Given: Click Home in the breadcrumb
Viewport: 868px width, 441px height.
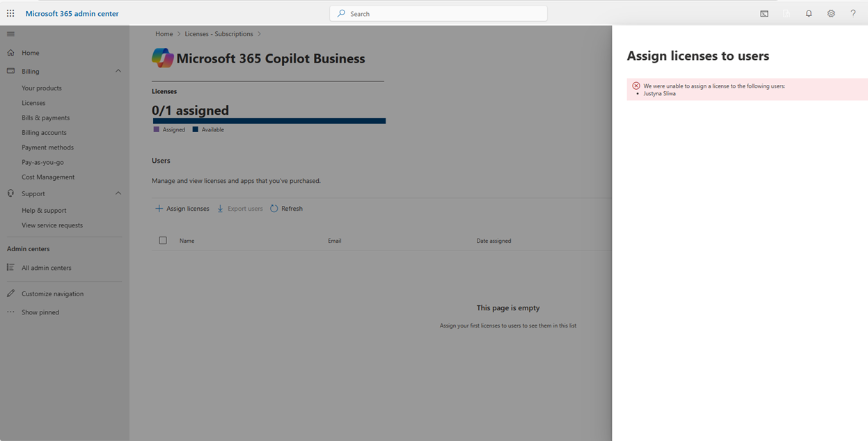Looking at the screenshot, I should point(164,34).
